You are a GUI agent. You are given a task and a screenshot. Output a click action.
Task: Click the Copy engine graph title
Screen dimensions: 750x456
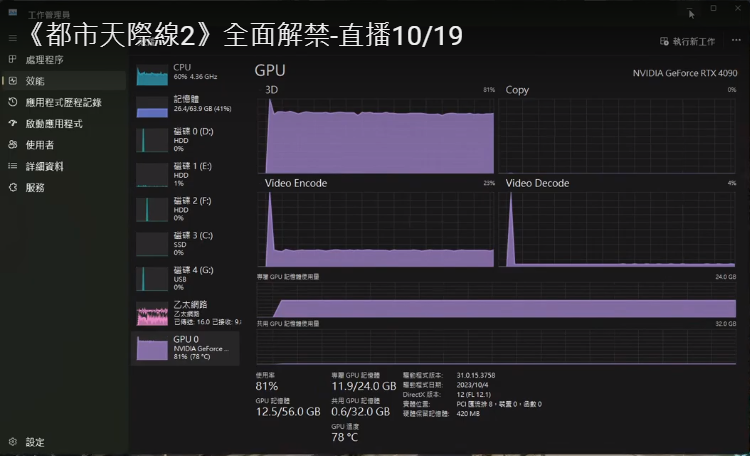517,90
